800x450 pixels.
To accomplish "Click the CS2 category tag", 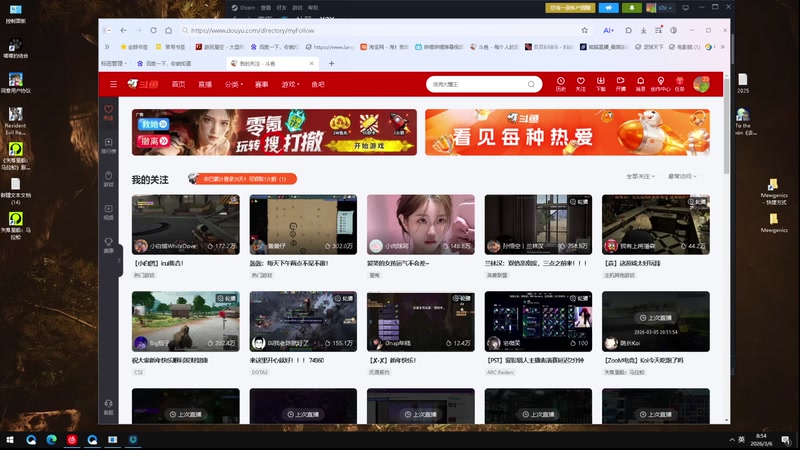I will [139, 372].
